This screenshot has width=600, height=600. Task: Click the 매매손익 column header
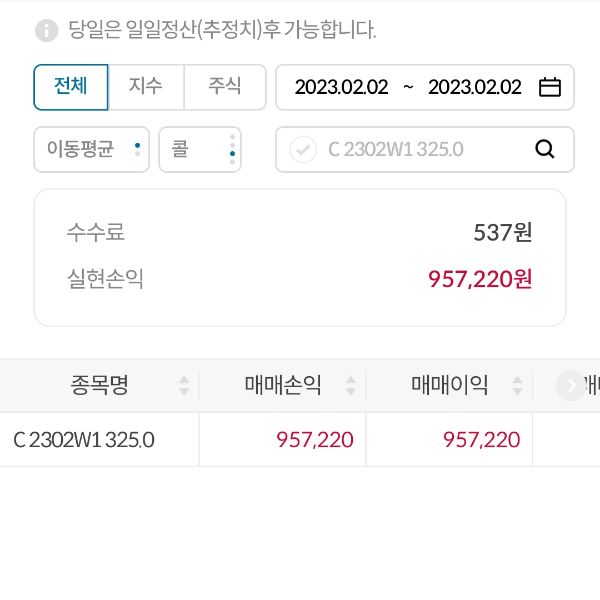(283, 385)
